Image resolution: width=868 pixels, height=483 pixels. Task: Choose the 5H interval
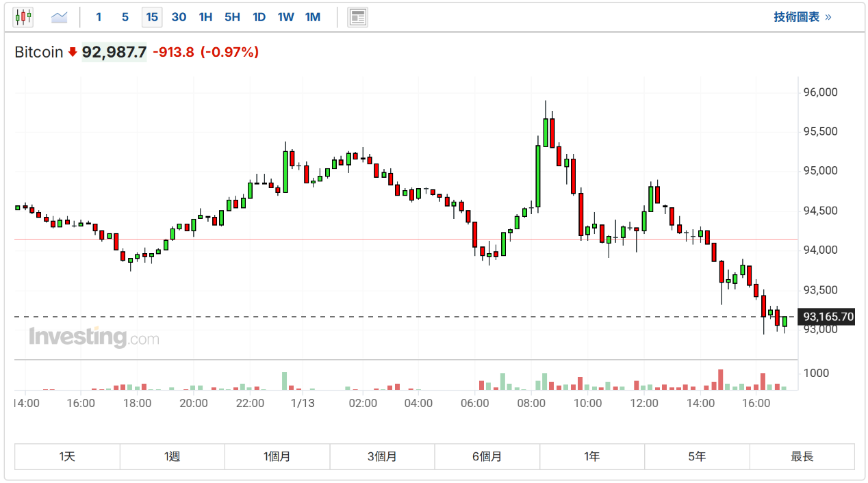point(232,17)
